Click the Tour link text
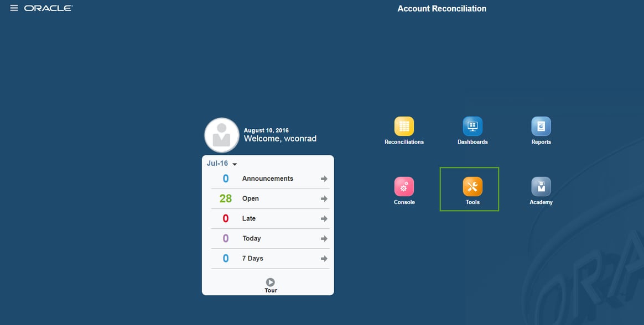The width and height of the screenshot is (644, 325). tap(271, 290)
